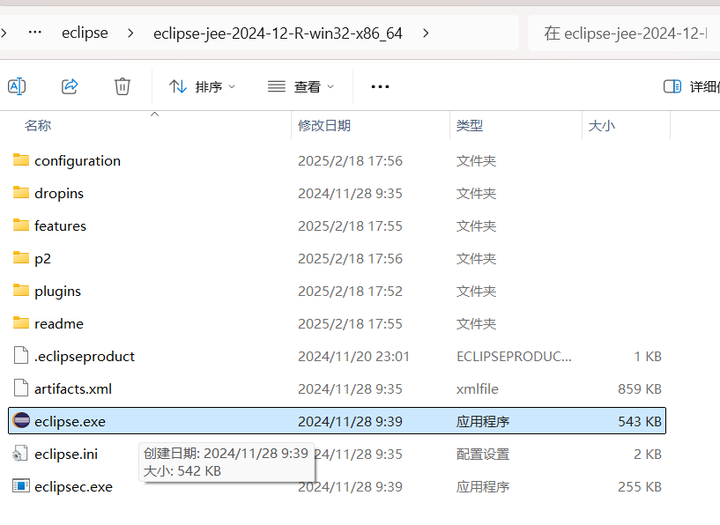Select the configuration folder name
The height and width of the screenshot is (525, 720).
77,161
